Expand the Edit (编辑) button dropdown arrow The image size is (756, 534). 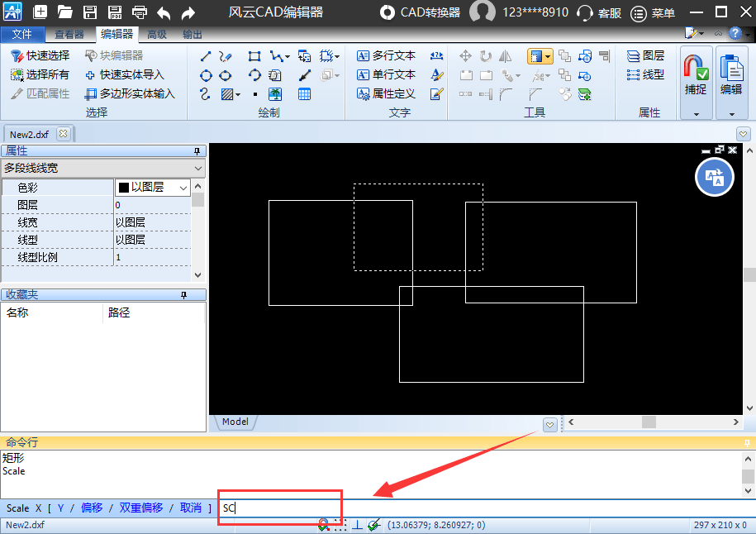(x=731, y=114)
